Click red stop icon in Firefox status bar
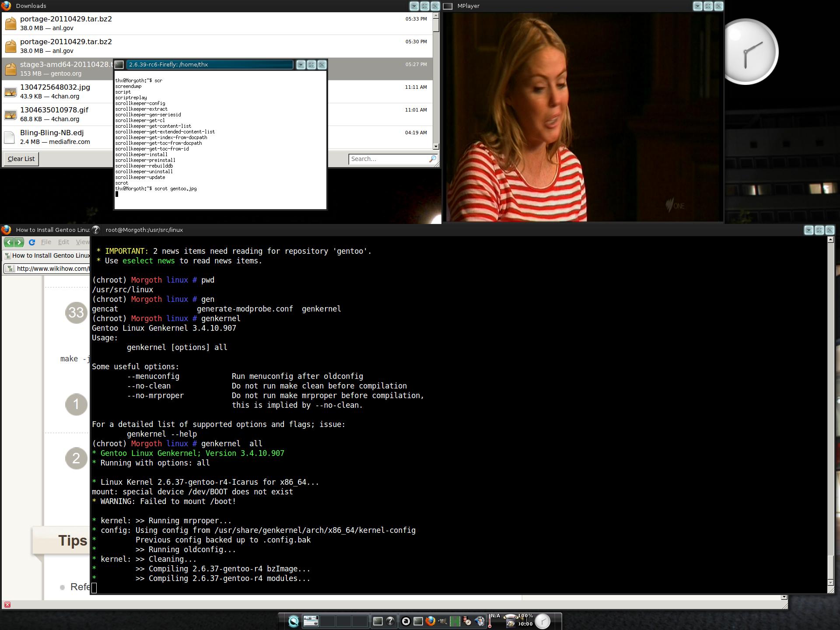 coord(7,605)
